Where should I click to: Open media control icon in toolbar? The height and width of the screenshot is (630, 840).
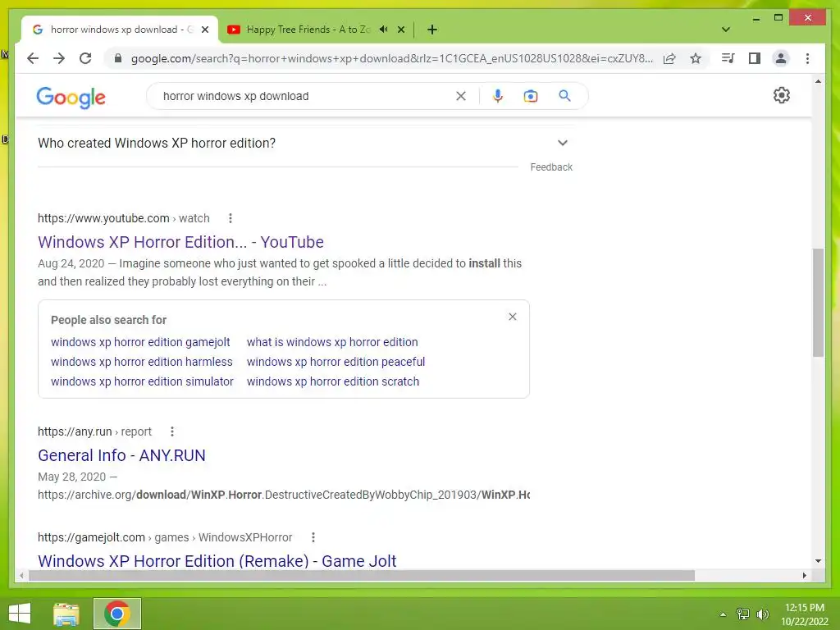tap(728, 58)
